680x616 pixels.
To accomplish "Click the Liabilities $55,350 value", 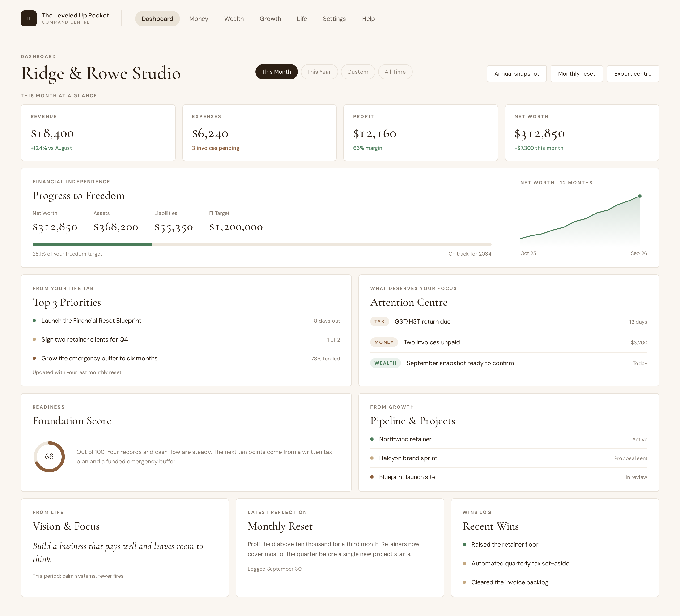I will [x=174, y=227].
